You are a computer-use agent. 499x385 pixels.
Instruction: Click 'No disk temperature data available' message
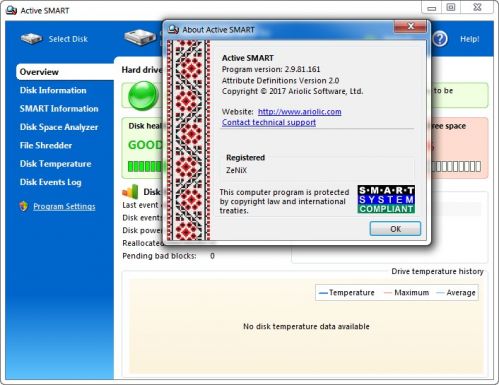coord(306,326)
